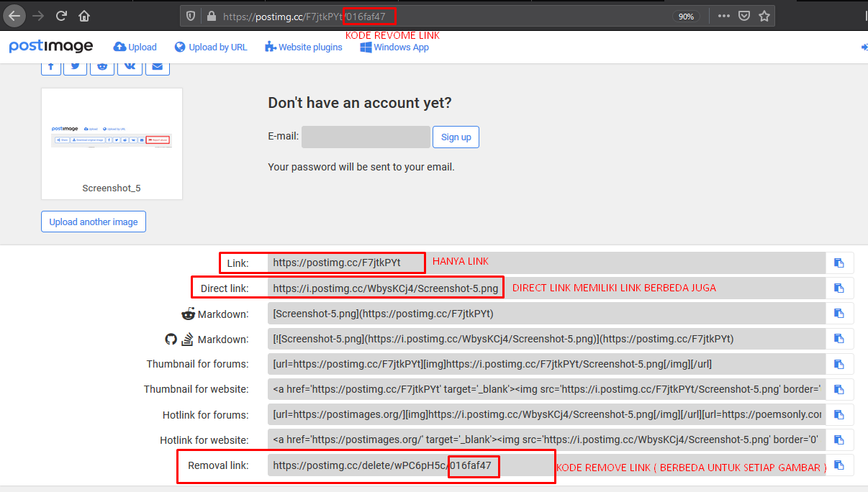The width and height of the screenshot is (868, 492).
Task: Share the image on Twitter
Action: pos(76,67)
